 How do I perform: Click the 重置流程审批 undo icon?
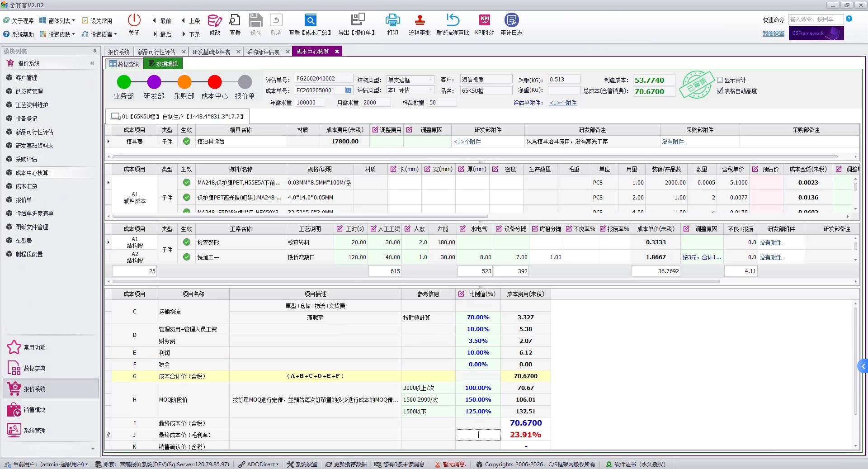453,20
